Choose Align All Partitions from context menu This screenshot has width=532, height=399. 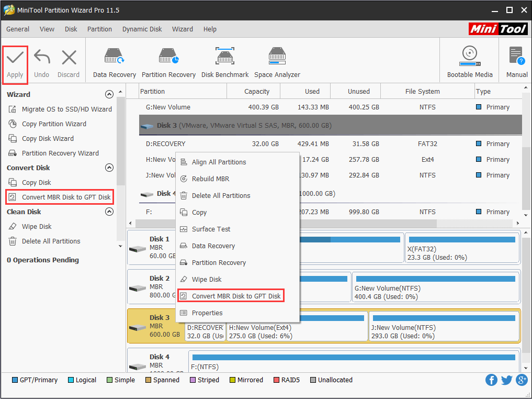pyautogui.click(x=237, y=162)
